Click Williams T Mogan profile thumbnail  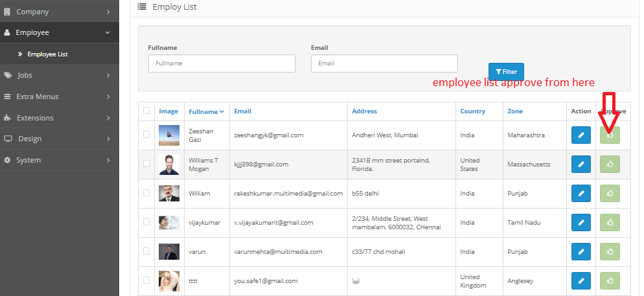(x=169, y=165)
